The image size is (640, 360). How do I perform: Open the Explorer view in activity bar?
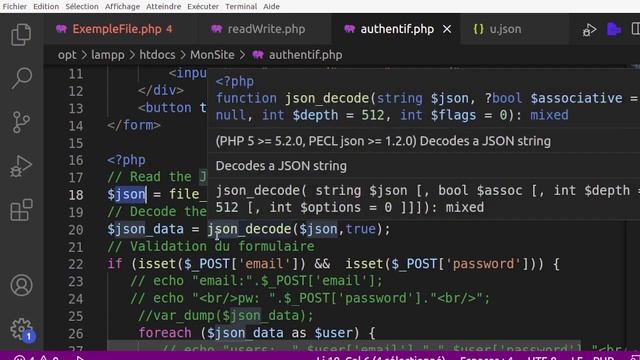tap(21, 34)
